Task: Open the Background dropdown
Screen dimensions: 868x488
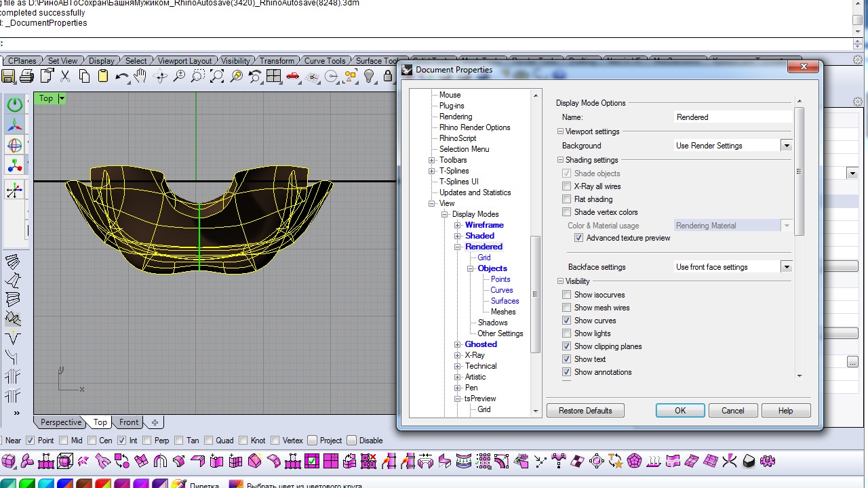Action: [786, 146]
